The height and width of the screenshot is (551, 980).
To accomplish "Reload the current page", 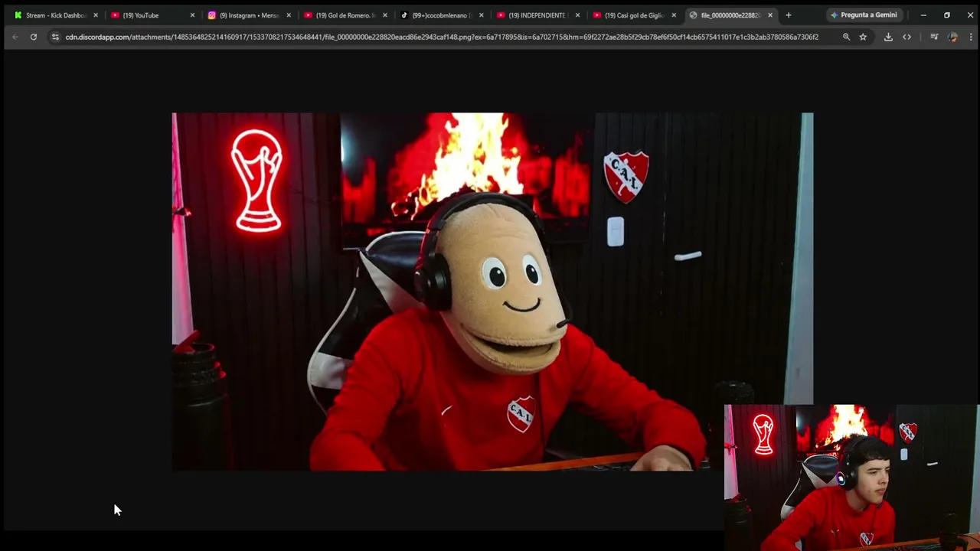I will pos(34,37).
